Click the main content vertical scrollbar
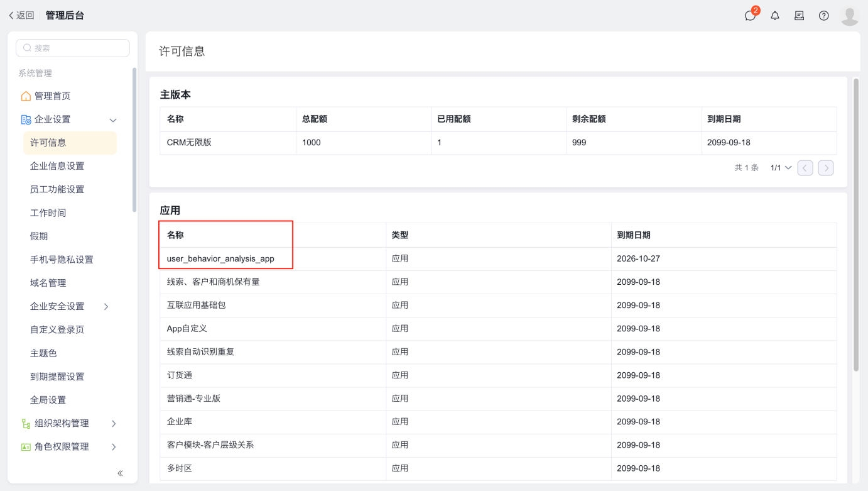The image size is (868, 491). coord(856,224)
